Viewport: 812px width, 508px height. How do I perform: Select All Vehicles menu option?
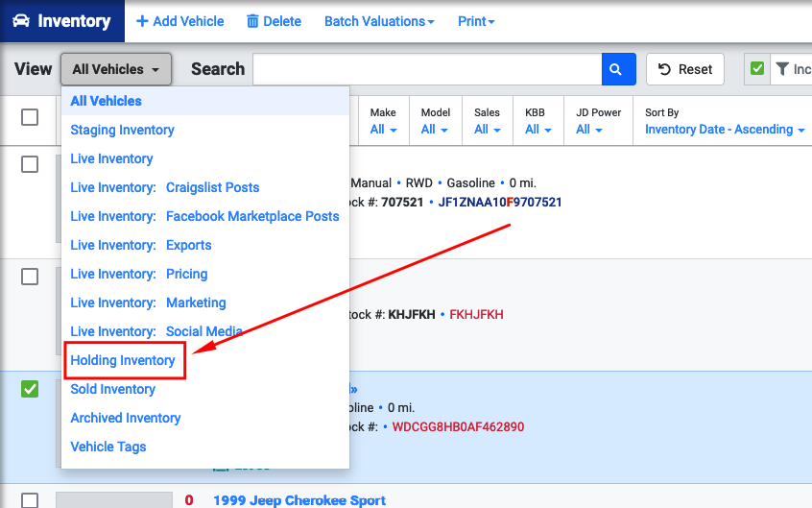coord(205,101)
